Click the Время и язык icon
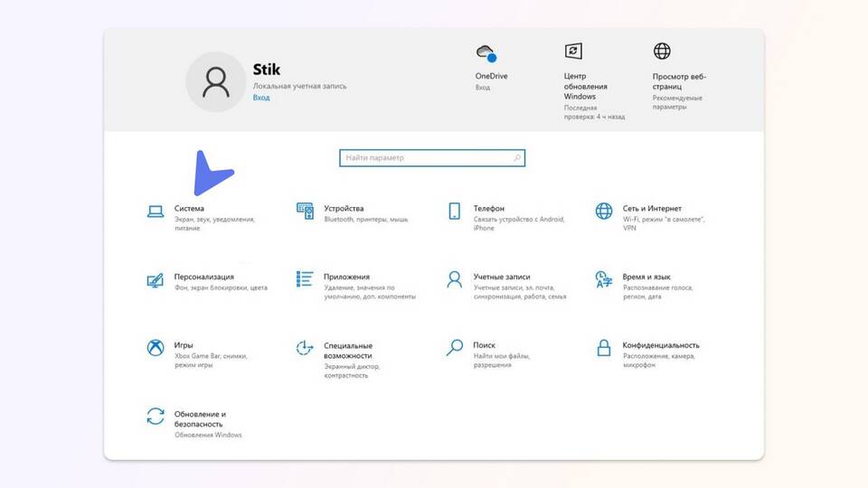Image resolution: width=868 pixels, height=488 pixels. (x=604, y=279)
